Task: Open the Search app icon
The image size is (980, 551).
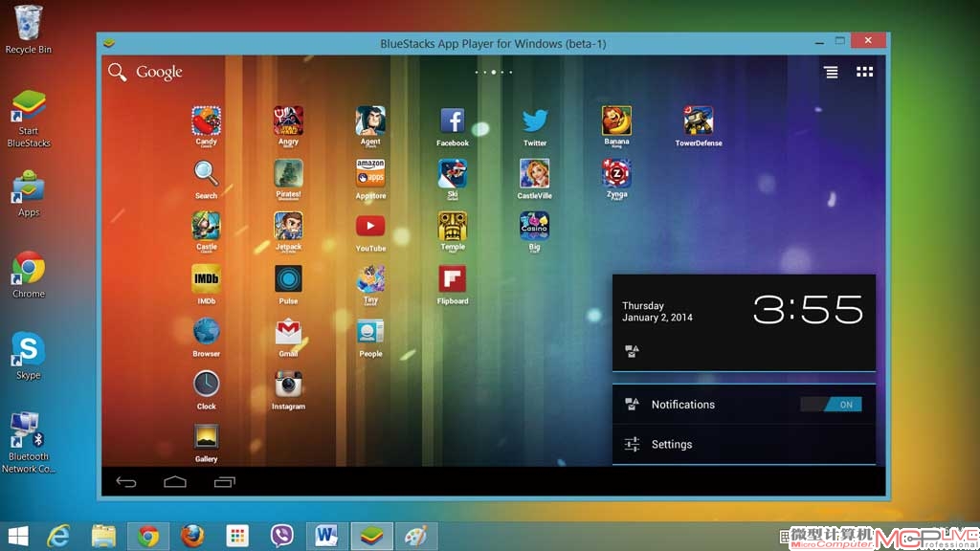Action: click(x=207, y=174)
